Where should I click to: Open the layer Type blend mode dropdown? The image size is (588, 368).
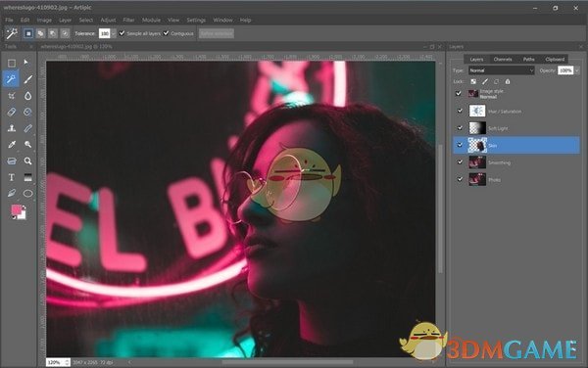tap(502, 70)
